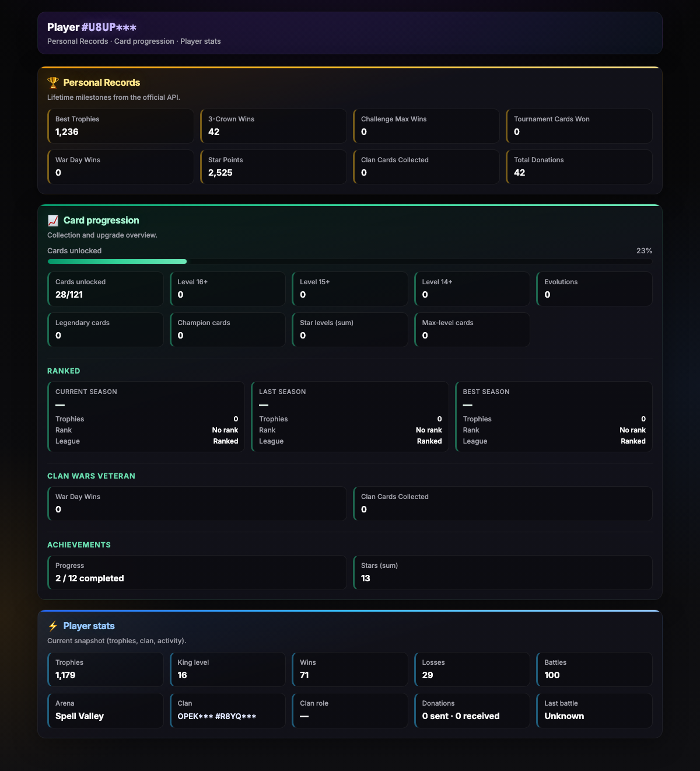This screenshot has height=771, width=700.
Task: Select the King level stat tile
Action: coord(228,669)
